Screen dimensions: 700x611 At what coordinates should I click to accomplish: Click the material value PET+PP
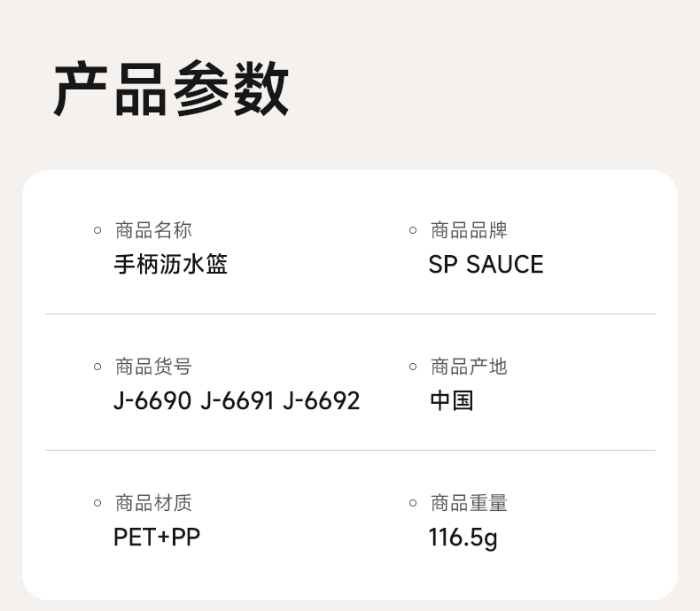[x=157, y=537]
